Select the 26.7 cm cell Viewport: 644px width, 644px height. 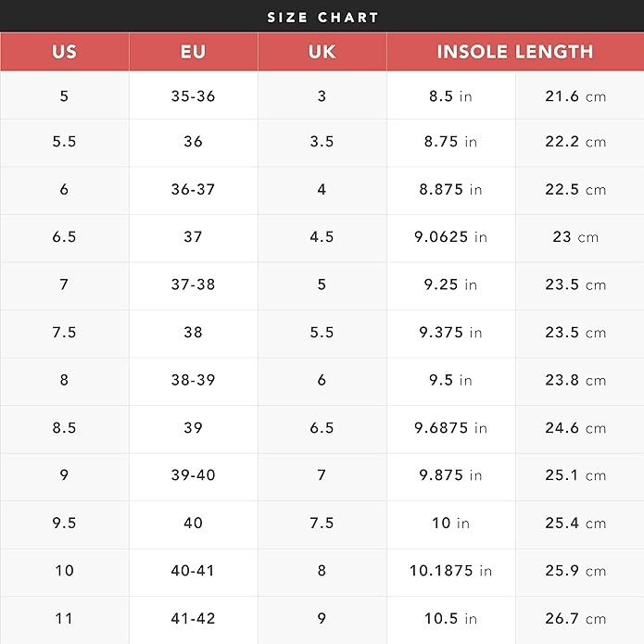pos(575,618)
